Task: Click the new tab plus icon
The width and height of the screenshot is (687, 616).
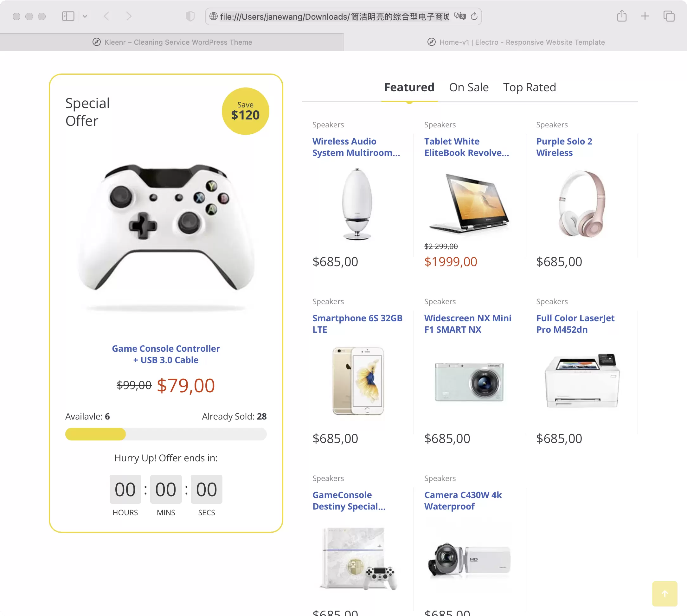Action: click(645, 16)
